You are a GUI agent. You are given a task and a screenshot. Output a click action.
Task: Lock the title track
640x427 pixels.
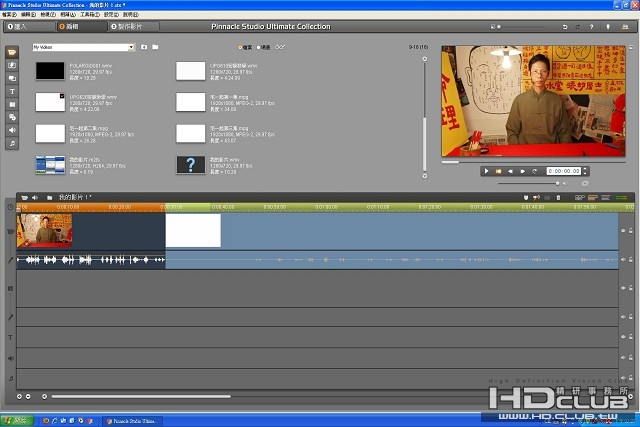[631, 337]
